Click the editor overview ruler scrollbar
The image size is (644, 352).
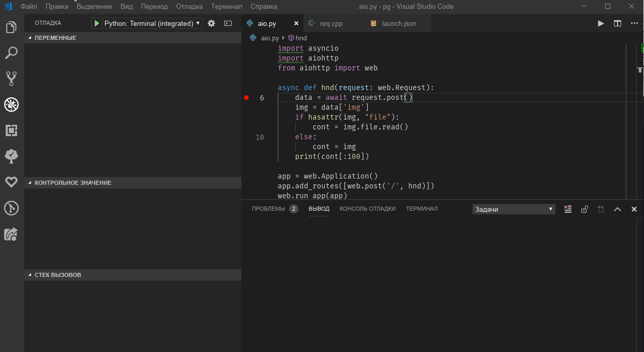click(x=640, y=122)
